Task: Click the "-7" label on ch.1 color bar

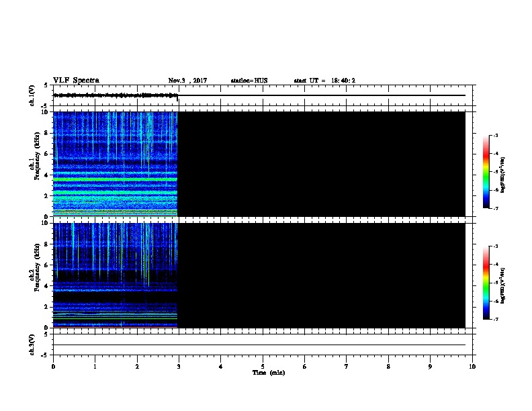Action: (x=495, y=208)
